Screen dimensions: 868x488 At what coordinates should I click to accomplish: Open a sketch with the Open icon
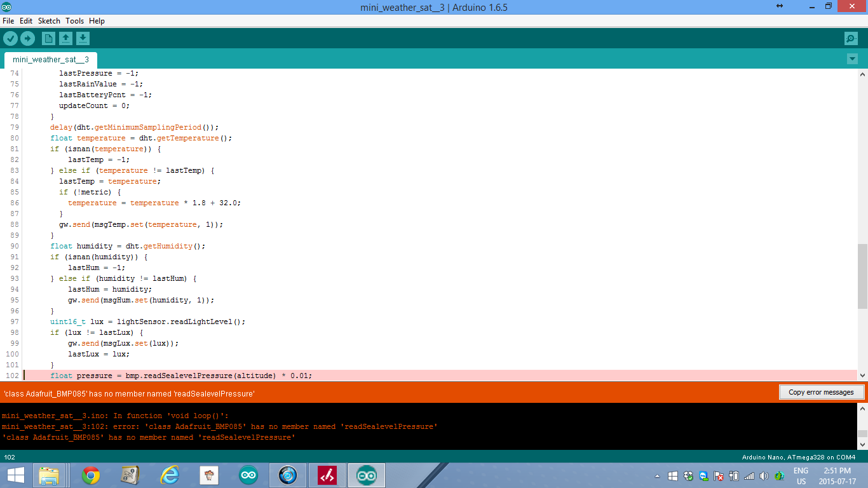click(65, 39)
